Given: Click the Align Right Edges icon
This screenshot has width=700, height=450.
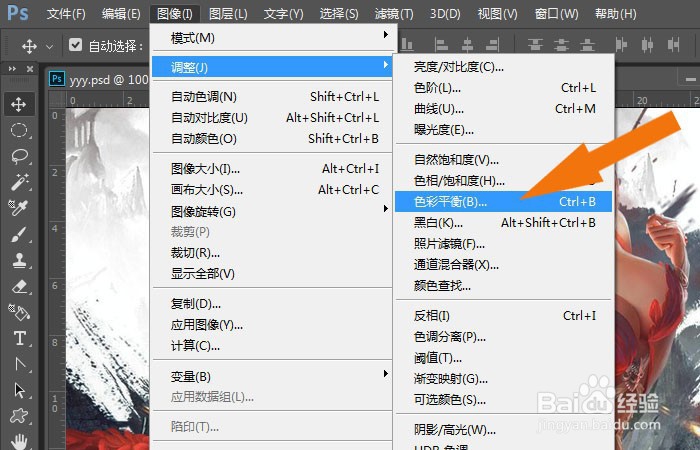Looking at the screenshot, I should [x=492, y=45].
